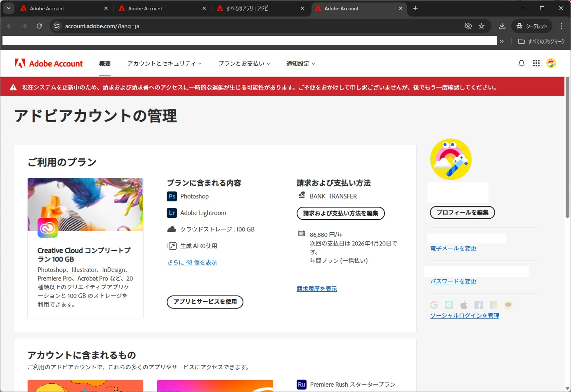Viewport: 571px width, 392px height.
Task: Open the browser downloads icon
Action: point(502,26)
